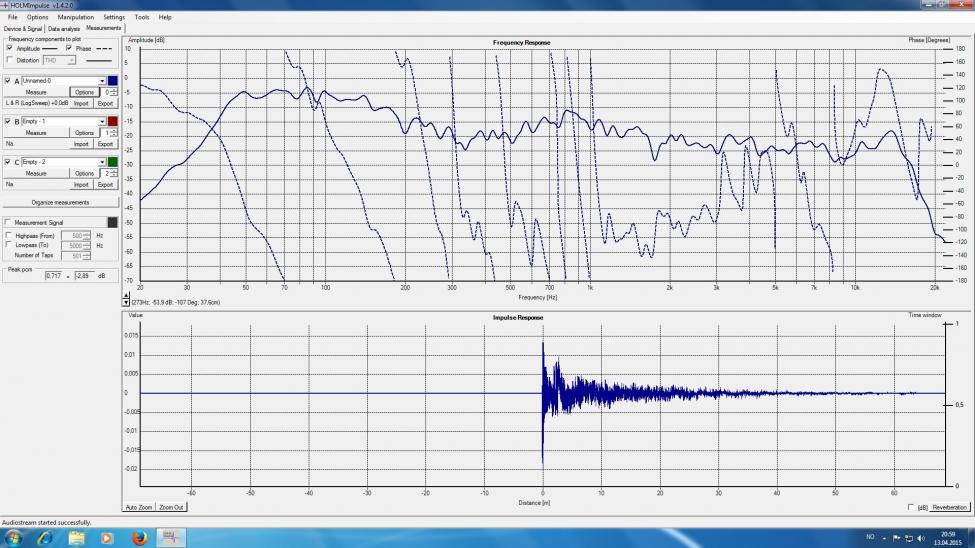Open the Help menu

point(165,17)
